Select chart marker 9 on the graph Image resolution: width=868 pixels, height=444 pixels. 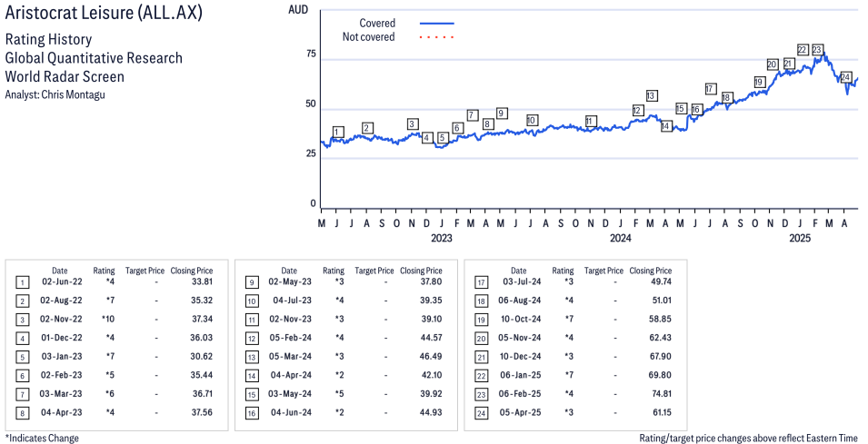502,113
